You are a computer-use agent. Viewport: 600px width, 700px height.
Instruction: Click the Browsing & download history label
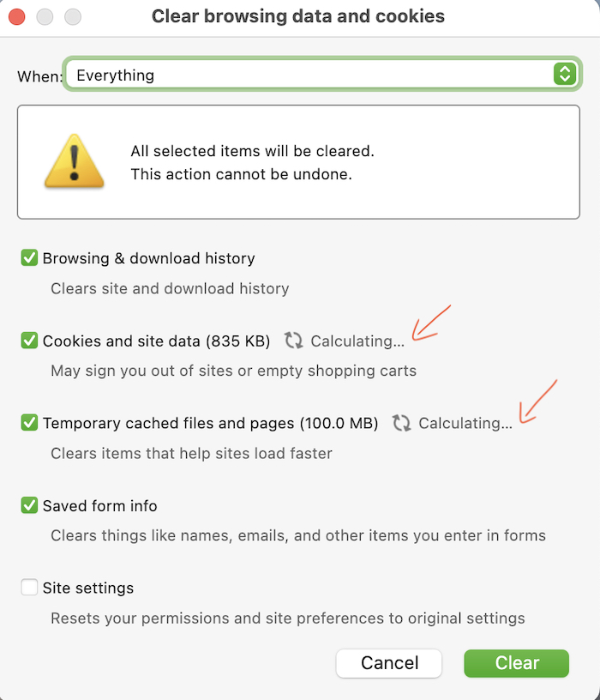pyautogui.click(x=149, y=258)
